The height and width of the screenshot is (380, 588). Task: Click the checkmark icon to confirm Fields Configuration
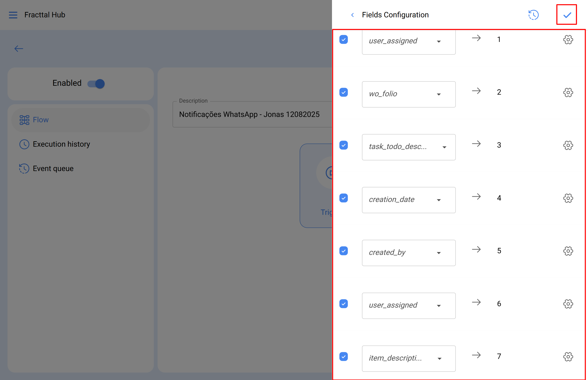[567, 15]
